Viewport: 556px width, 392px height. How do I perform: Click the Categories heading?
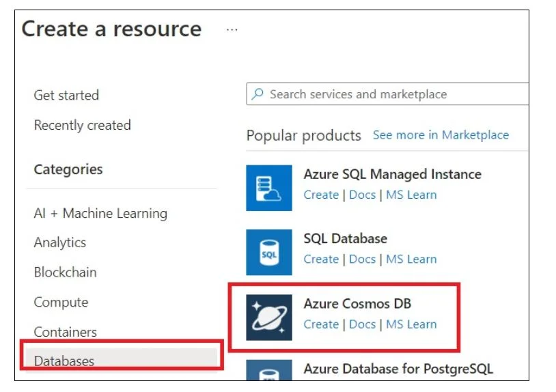click(68, 170)
